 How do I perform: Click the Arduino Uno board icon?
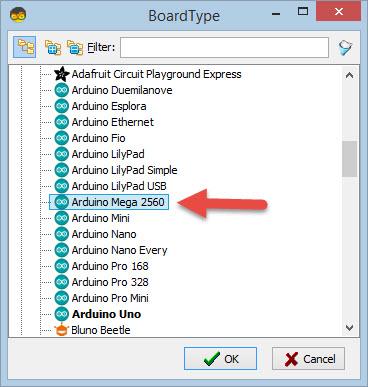tap(62, 314)
